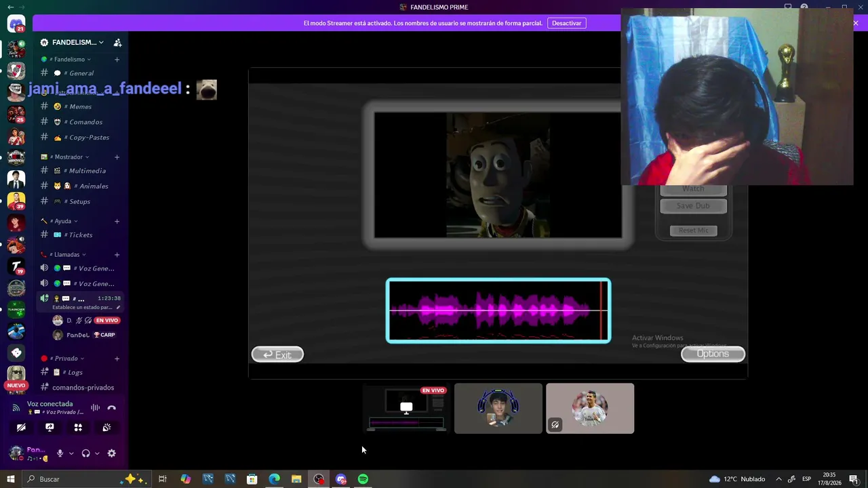868x488 pixels.
Task: Click the Reset Mic button
Action: pyautogui.click(x=693, y=230)
